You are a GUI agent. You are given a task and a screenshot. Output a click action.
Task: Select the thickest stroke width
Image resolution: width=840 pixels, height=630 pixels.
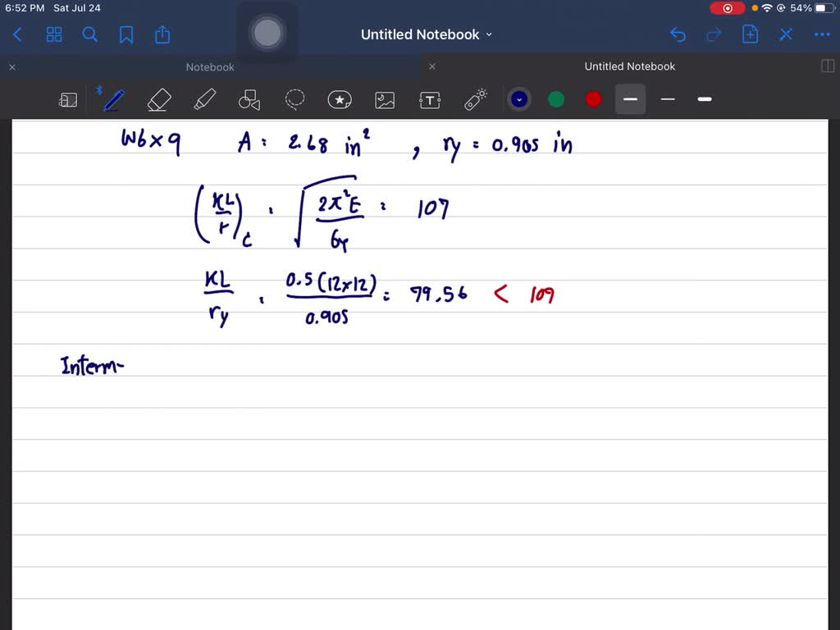[x=704, y=99]
